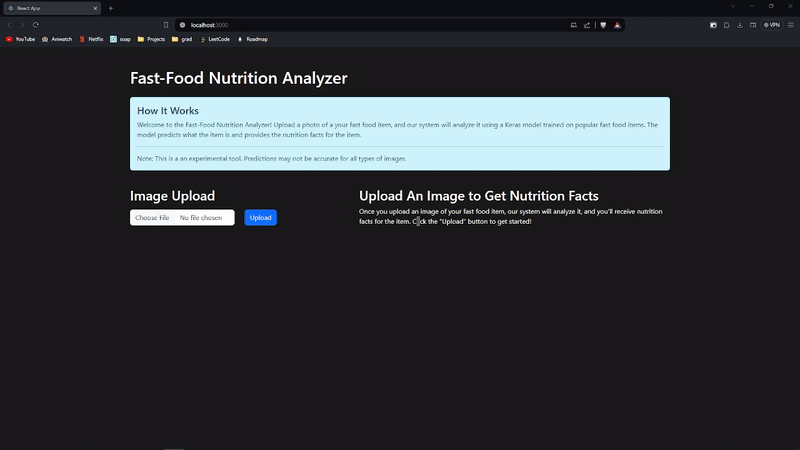Image resolution: width=800 pixels, height=450 pixels.
Task: Open the YouTube bookmark
Action: [x=20, y=39]
